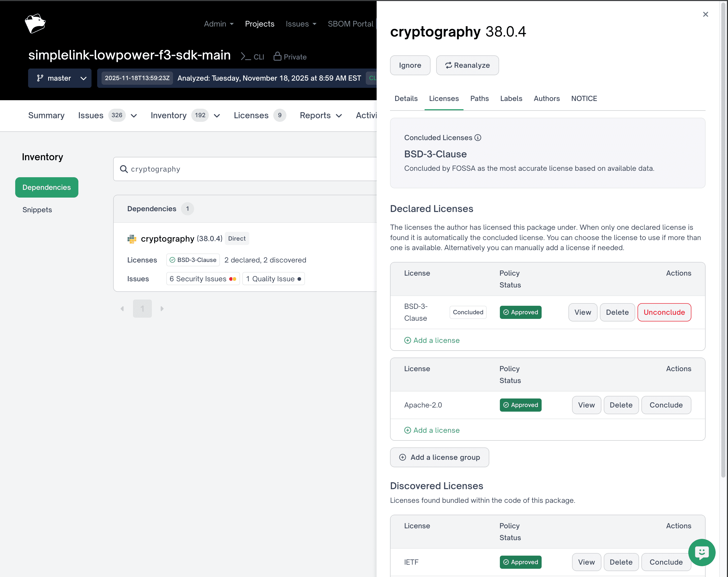This screenshot has height=577, width=728.
Task: Open the NOTICE tab
Action: coord(584,99)
